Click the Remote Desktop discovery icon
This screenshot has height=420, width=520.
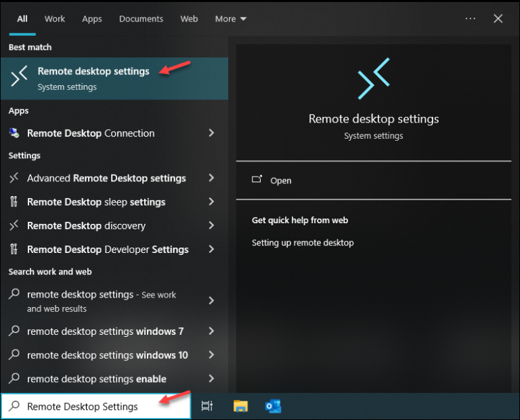(14, 226)
